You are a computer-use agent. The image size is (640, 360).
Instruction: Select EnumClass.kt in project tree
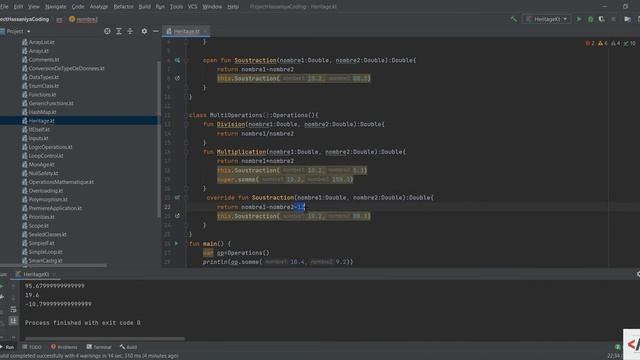coord(44,86)
